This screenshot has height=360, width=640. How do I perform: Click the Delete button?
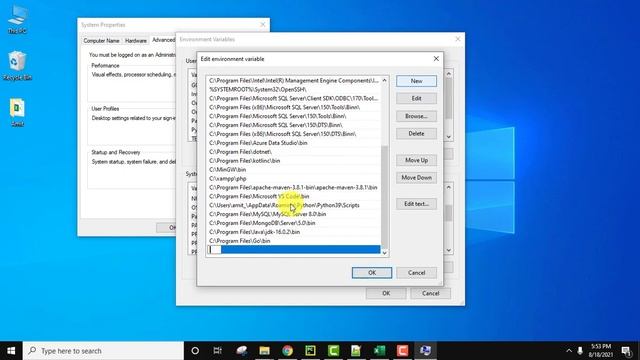click(x=416, y=133)
